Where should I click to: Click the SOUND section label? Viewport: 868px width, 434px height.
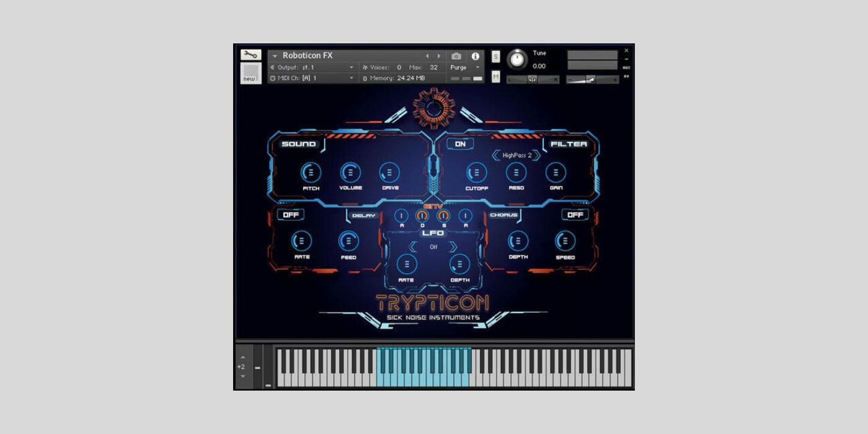click(x=299, y=144)
